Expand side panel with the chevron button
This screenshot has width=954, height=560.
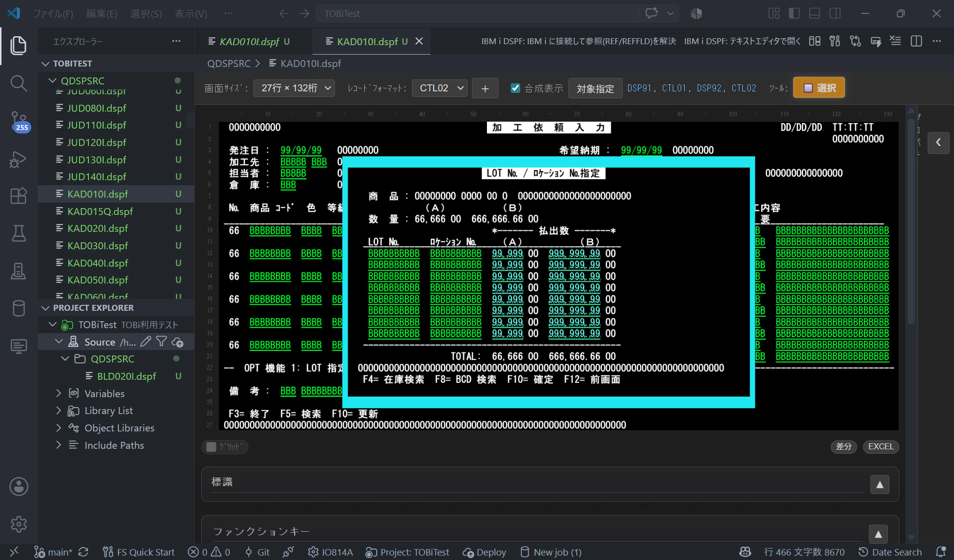click(x=938, y=142)
